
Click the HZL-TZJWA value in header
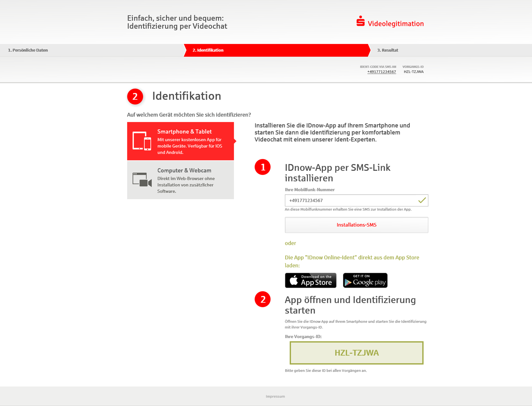click(413, 72)
